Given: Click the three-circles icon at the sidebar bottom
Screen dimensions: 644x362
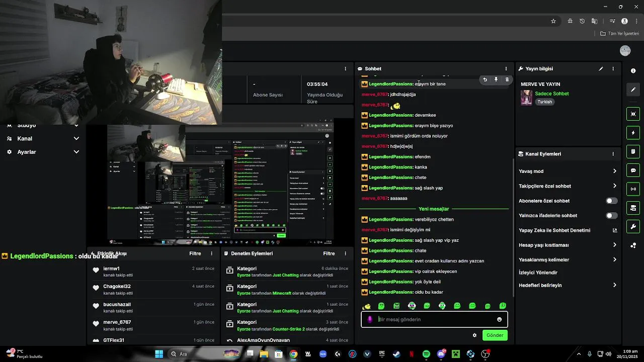Looking at the screenshot, I should pos(633,245).
